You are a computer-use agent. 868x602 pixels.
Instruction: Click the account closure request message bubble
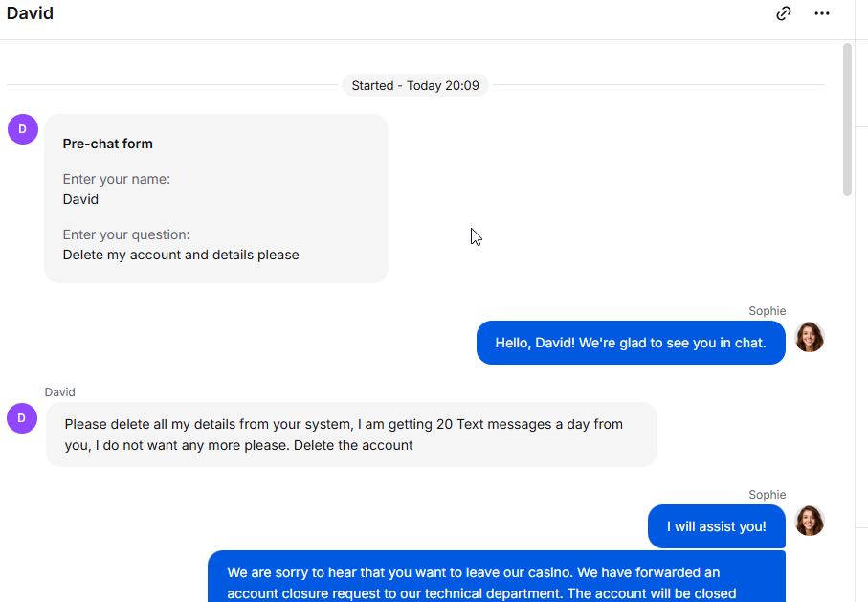click(497, 576)
